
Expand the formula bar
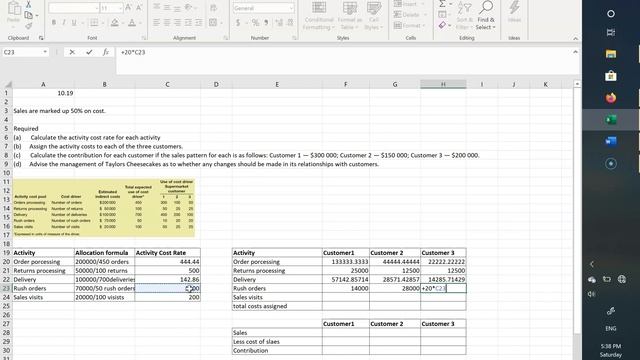coord(575,52)
